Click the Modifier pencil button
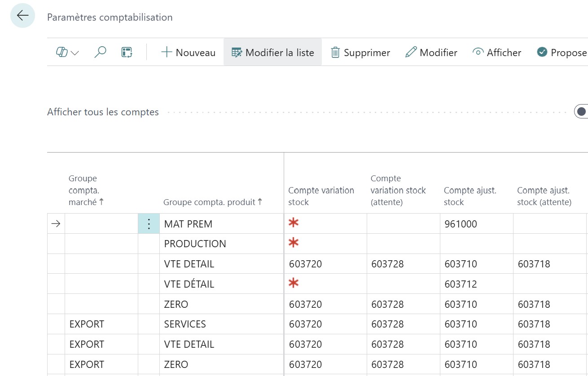This screenshot has width=588, height=376. point(431,52)
